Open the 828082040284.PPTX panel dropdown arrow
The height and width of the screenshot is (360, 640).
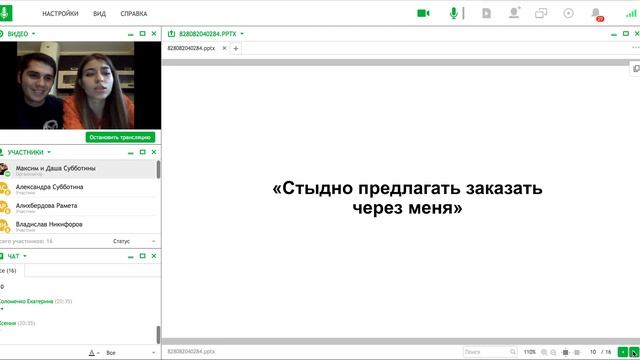click(242, 34)
